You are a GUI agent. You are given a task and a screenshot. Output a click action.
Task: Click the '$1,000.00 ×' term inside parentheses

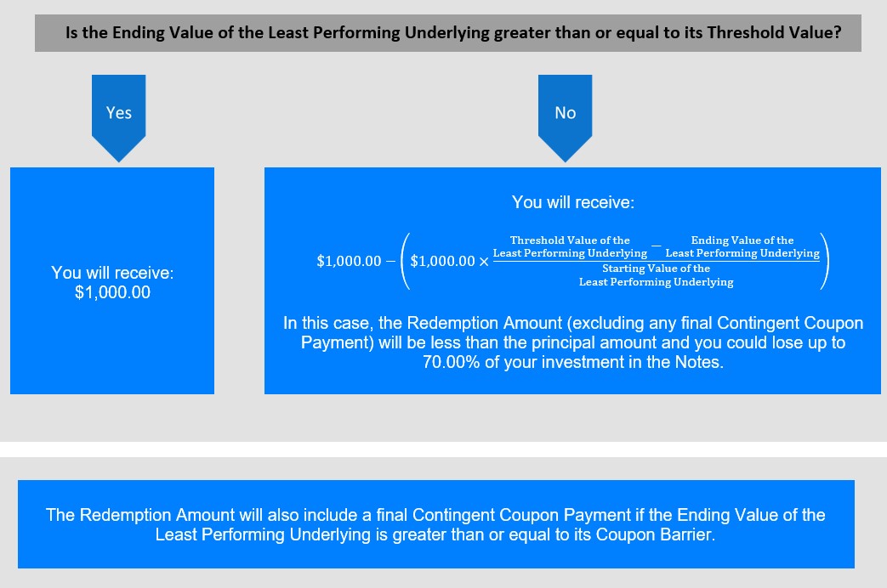(x=449, y=261)
